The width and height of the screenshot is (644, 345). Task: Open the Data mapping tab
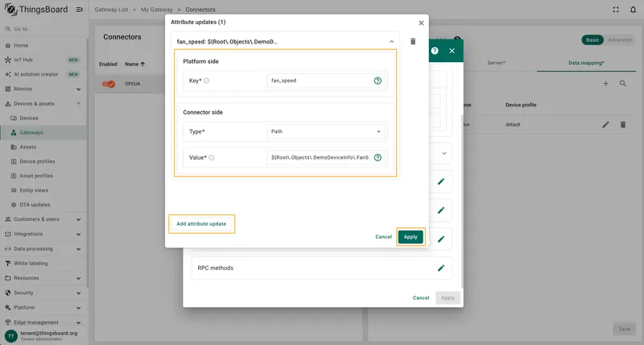(x=586, y=63)
